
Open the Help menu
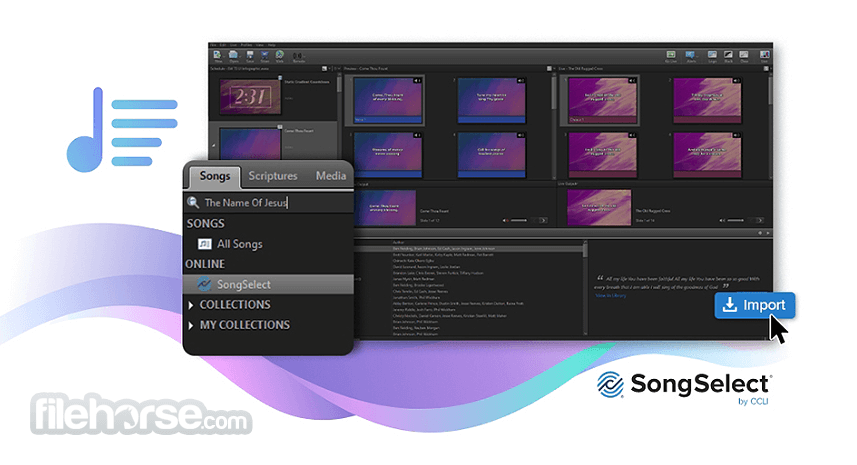pyautogui.click(x=272, y=45)
